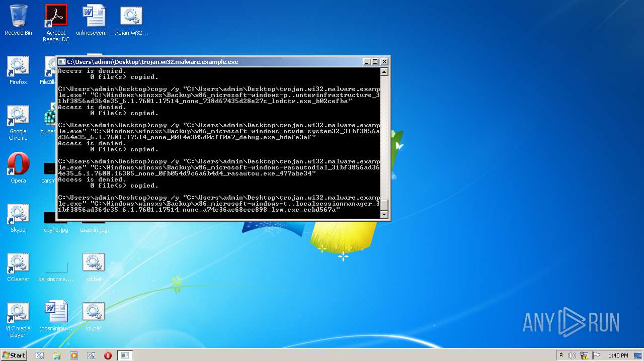This screenshot has width=644, height=362.
Task: Select the lol.bat batch file
Action: pyautogui.click(x=94, y=316)
